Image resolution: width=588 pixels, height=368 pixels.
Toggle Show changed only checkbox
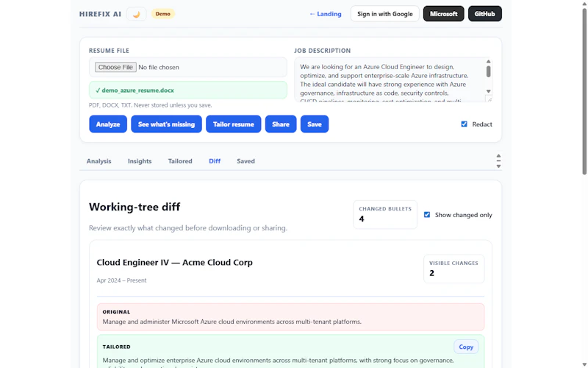click(x=427, y=215)
